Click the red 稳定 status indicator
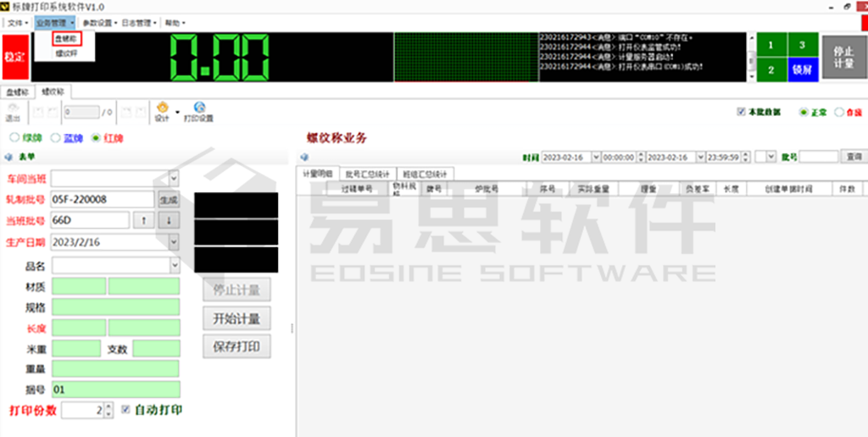868x437 pixels. 14,57
